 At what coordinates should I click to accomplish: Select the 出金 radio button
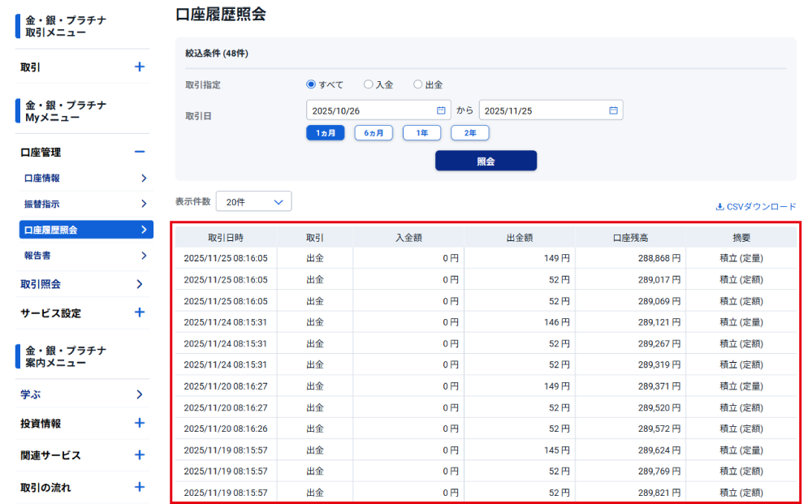(x=418, y=84)
